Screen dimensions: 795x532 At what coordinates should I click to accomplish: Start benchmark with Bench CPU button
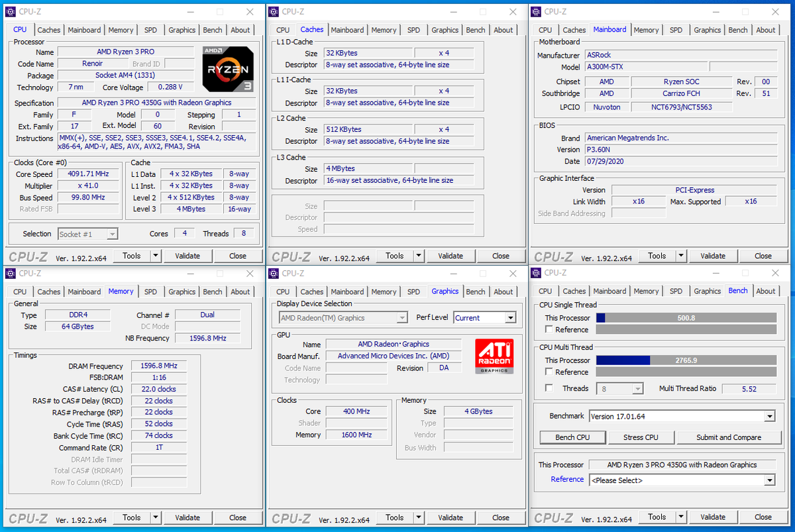click(572, 437)
